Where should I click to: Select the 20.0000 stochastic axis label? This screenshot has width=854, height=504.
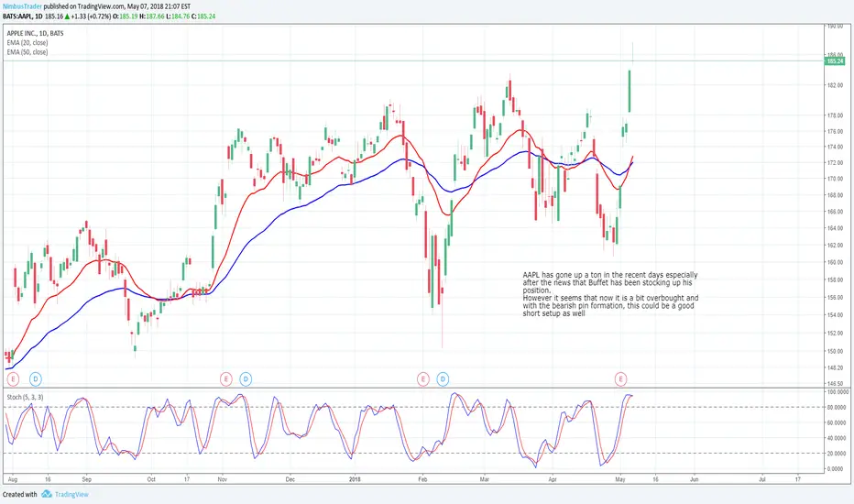pos(838,454)
